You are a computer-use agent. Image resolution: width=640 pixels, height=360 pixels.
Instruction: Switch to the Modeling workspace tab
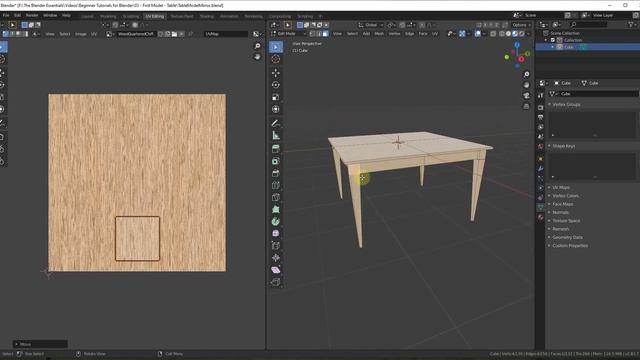click(108, 16)
